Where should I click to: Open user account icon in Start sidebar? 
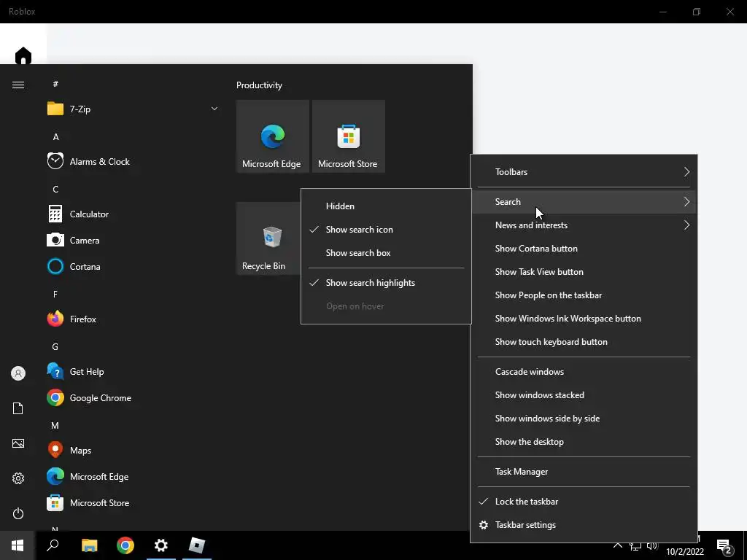(18, 373)
